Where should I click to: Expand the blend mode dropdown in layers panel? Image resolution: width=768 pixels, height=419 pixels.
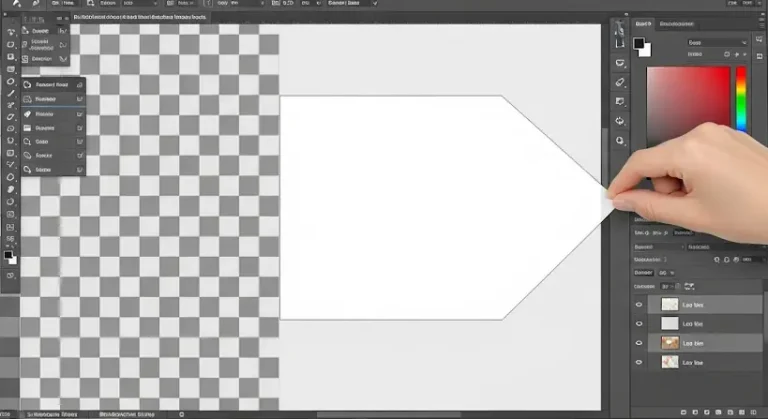(659, 246)
